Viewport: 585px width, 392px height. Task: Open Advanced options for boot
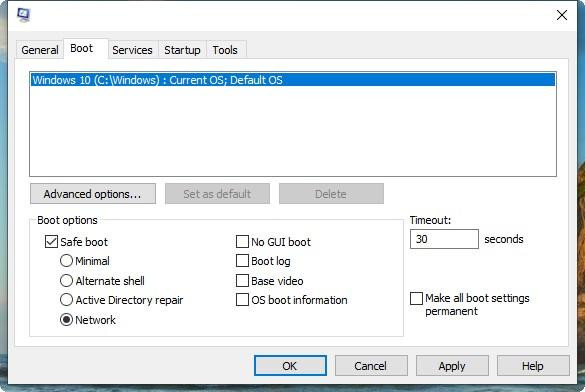click(93, 194)
